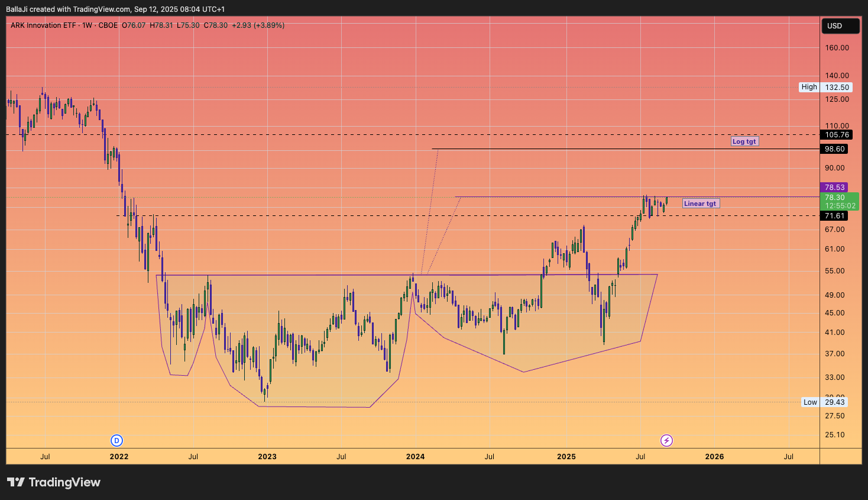868x500 pixels.
Task: Click the 140.00 price scale value
Action: (837, 76)
